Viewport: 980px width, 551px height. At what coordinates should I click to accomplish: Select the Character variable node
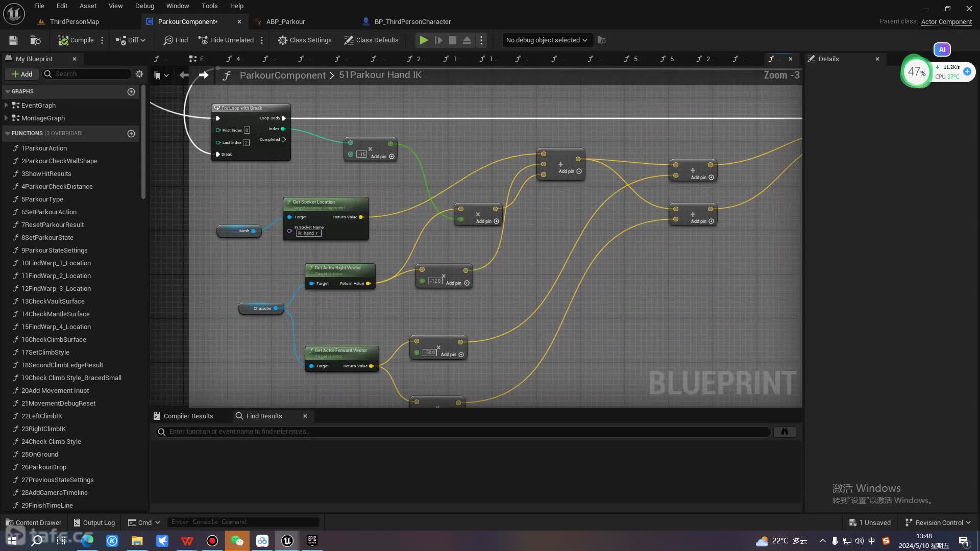pos(261,308)
